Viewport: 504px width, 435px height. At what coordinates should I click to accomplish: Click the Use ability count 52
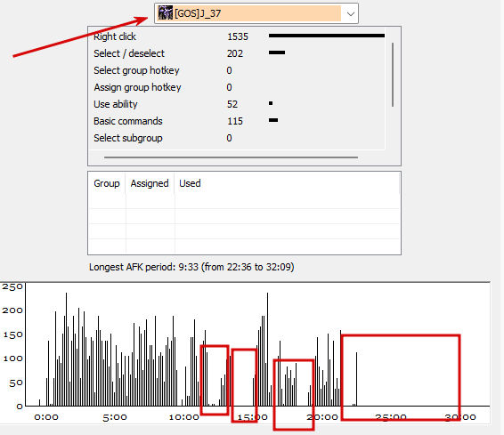pos(232,104)
